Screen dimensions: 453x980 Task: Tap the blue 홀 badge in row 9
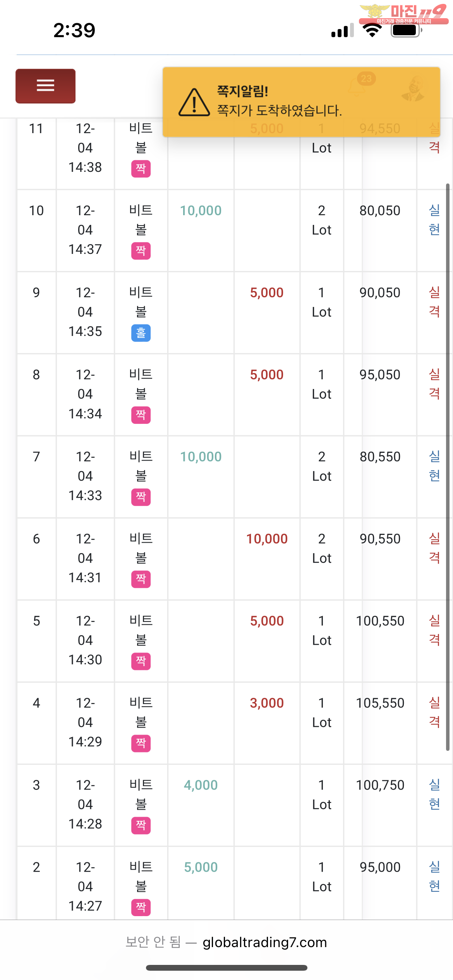141,333
